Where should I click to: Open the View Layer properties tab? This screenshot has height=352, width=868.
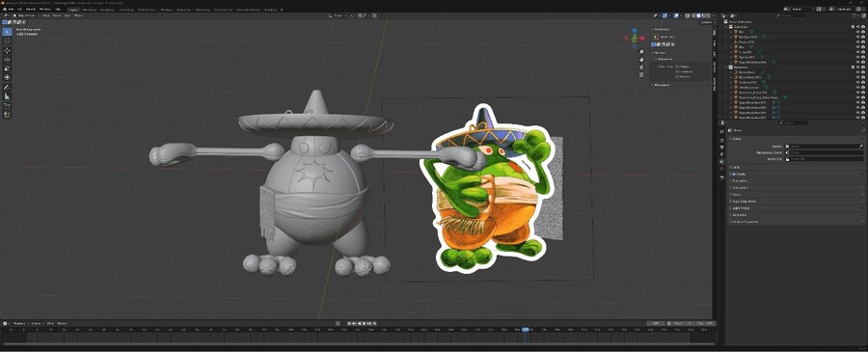tap(722, 154)
